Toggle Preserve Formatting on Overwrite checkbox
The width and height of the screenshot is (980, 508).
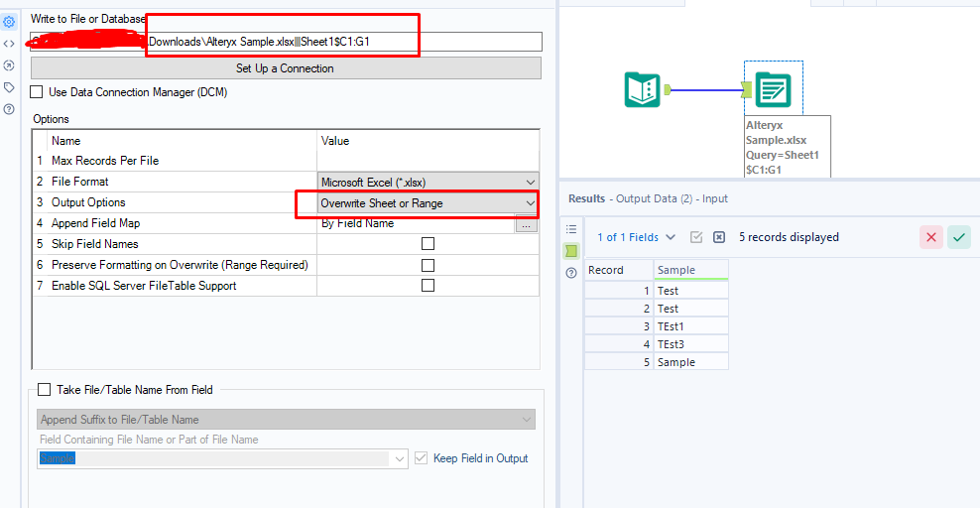coord(429,266)
